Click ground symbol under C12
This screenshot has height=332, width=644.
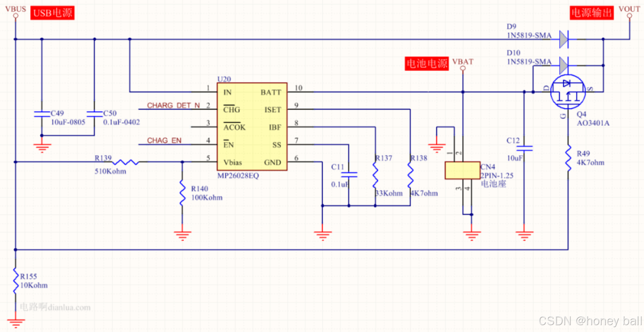click(524, 236)
